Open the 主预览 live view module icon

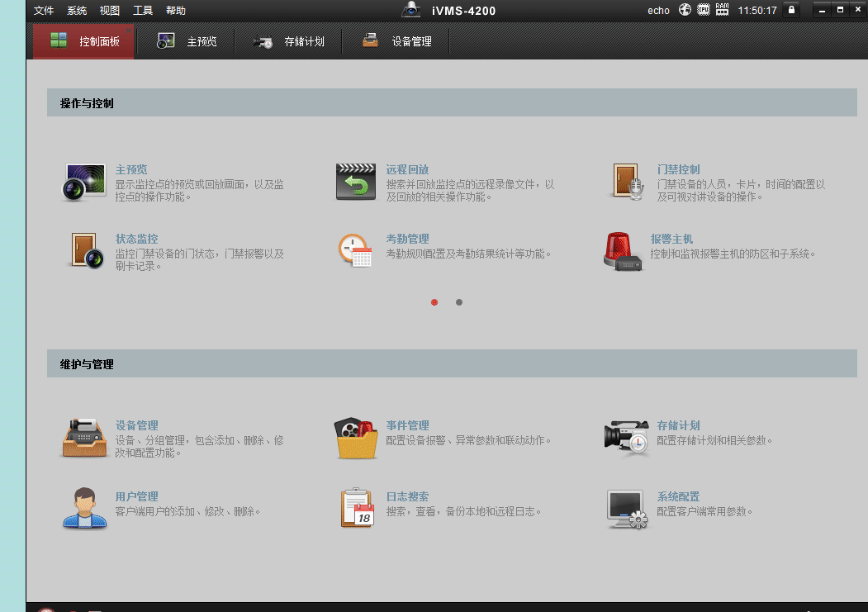[83, 182]
